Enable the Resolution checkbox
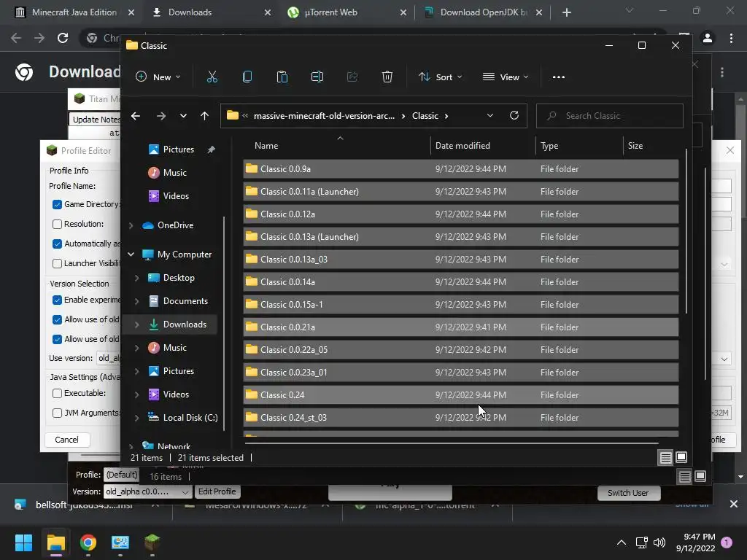This screenshot has height=560, width=747. 57,224
